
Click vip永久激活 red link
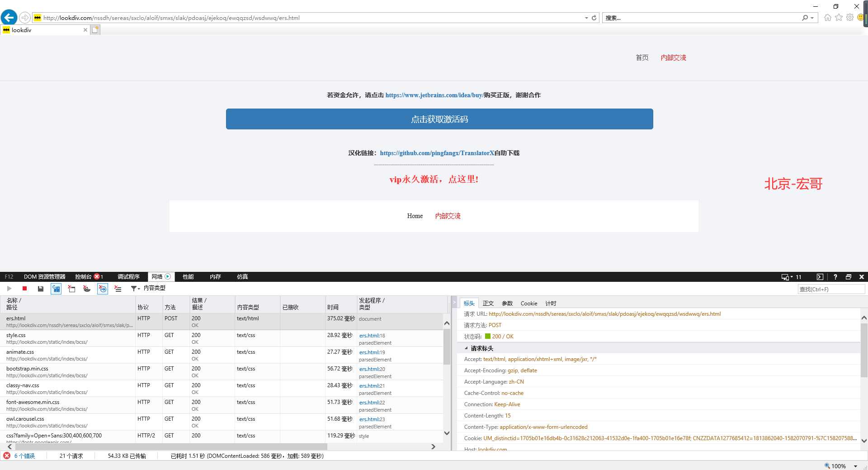pyautogui.click(x=434, y=179)
